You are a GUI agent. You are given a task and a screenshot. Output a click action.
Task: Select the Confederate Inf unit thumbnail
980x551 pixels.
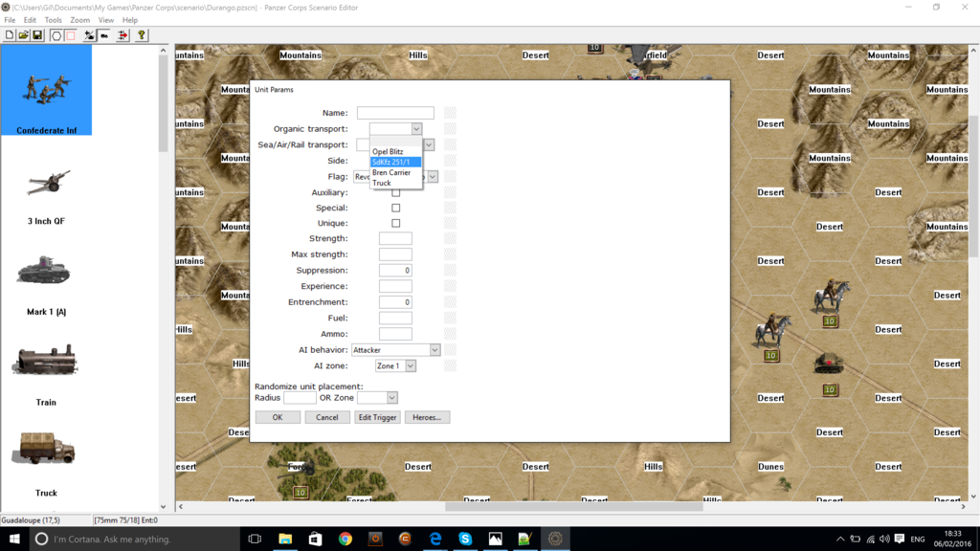[x=46, y=91]
